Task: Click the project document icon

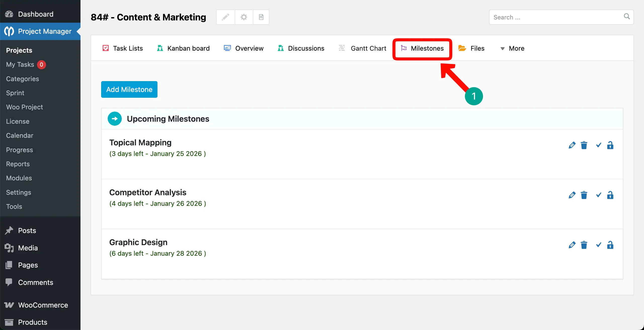Action: click(x=261, y=17)
